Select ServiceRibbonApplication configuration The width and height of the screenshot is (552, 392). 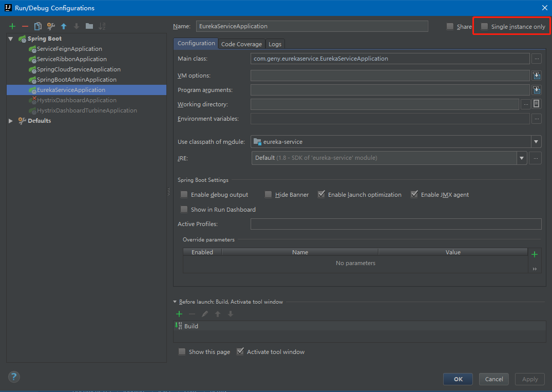coord(71,59)
